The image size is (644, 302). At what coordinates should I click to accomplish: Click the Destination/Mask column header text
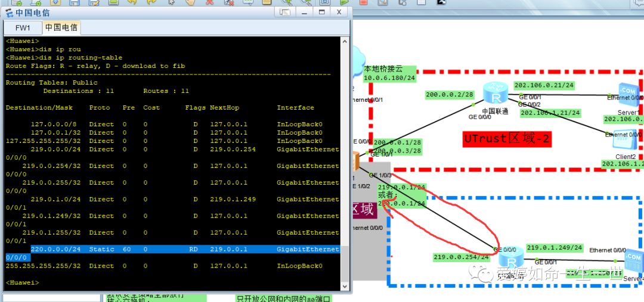pos(39,107)
